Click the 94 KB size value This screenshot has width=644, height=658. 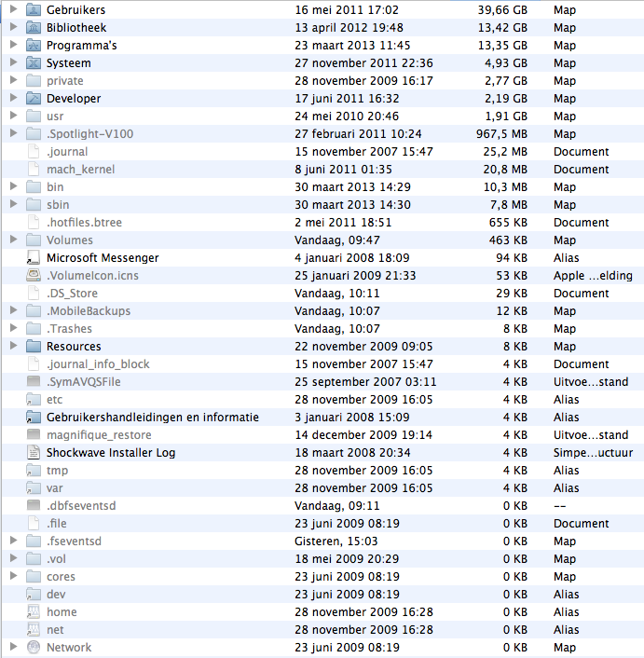[x=512, y=257]
